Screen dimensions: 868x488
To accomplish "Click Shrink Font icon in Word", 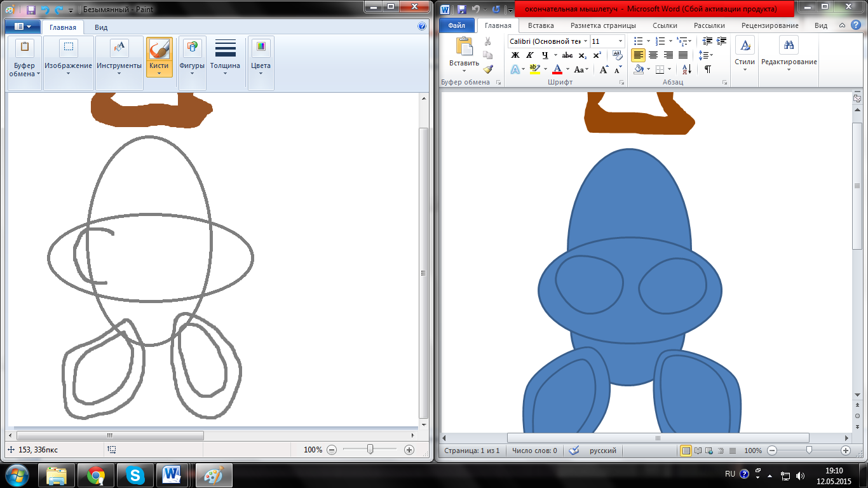I will tap(618, 69).
